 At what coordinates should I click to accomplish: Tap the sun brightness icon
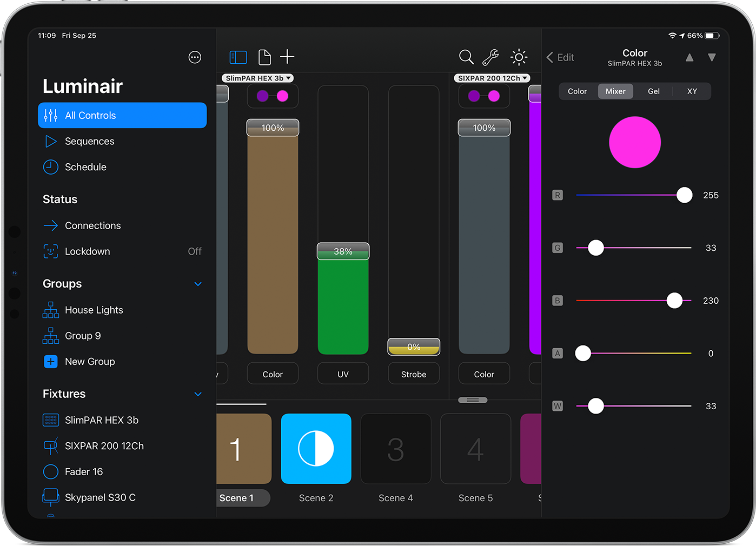pyautogui.click(x=519, y=57)
